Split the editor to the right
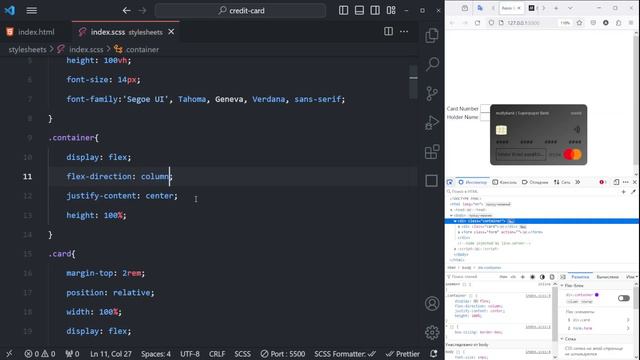640x360 pixels. pyautogui.click(x=388, y=31)
